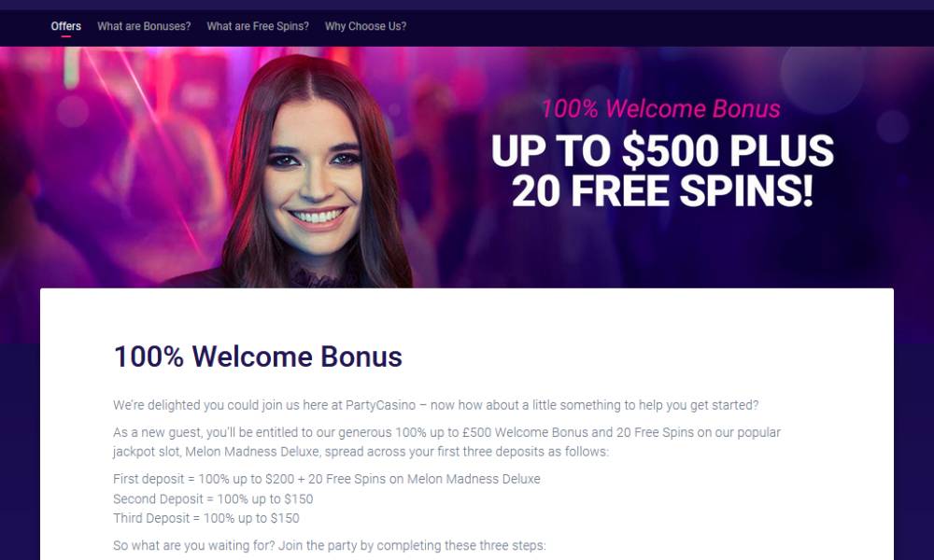
Task: Open the What are Bonuses? tab
Action: [x=144, y=26]
